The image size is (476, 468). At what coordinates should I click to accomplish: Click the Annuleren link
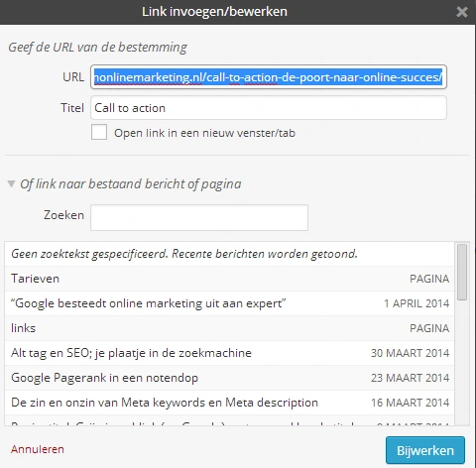point(38,449)
